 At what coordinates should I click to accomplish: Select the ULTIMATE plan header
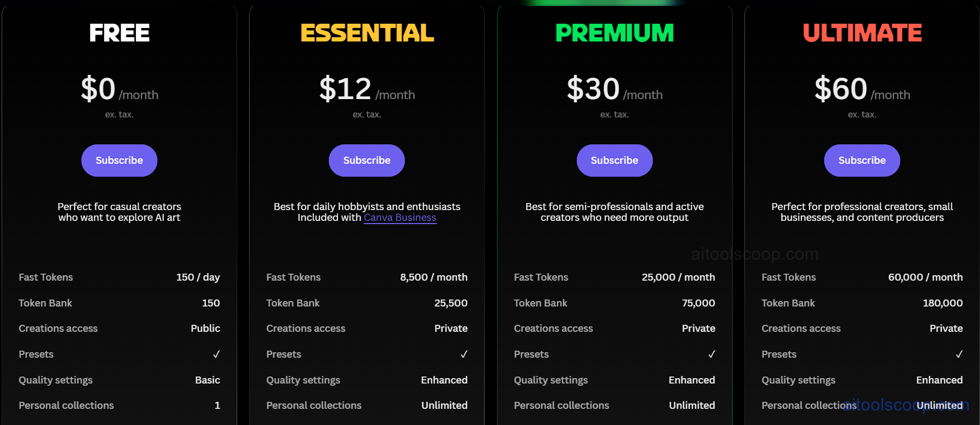[x=861, y=33]
